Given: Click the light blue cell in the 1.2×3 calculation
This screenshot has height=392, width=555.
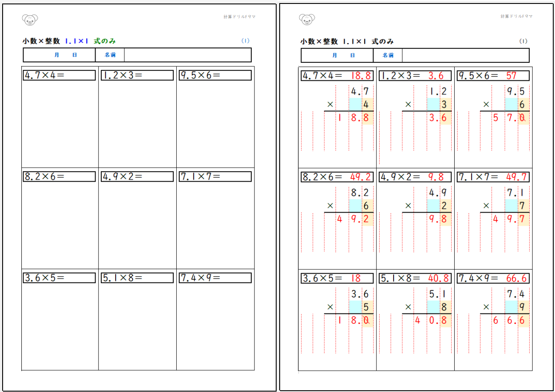Looking at the screenshot, I should 433,104.
